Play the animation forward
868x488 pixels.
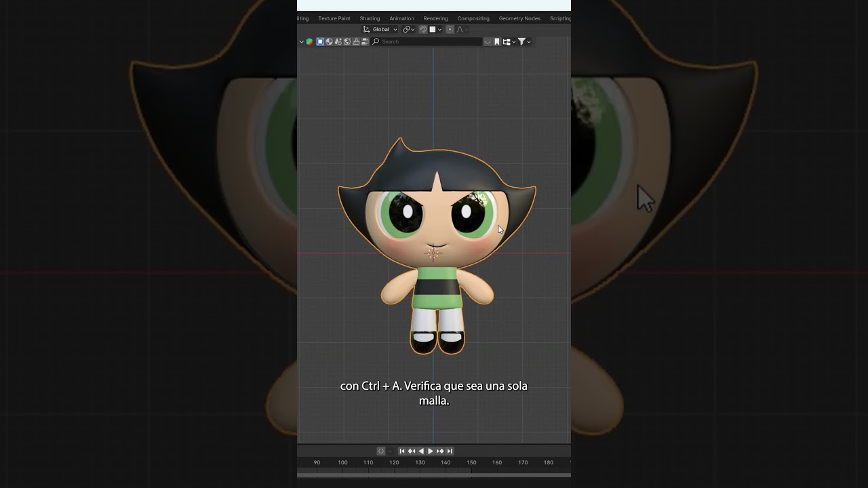pos(431,451)
